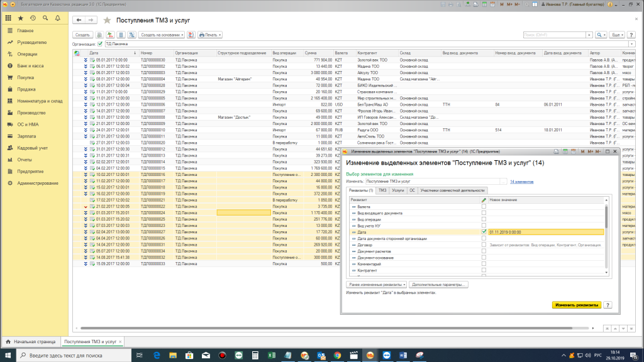Open the calculator in main title bar
This screenshot has width=644, height=362.
(485, 4)
